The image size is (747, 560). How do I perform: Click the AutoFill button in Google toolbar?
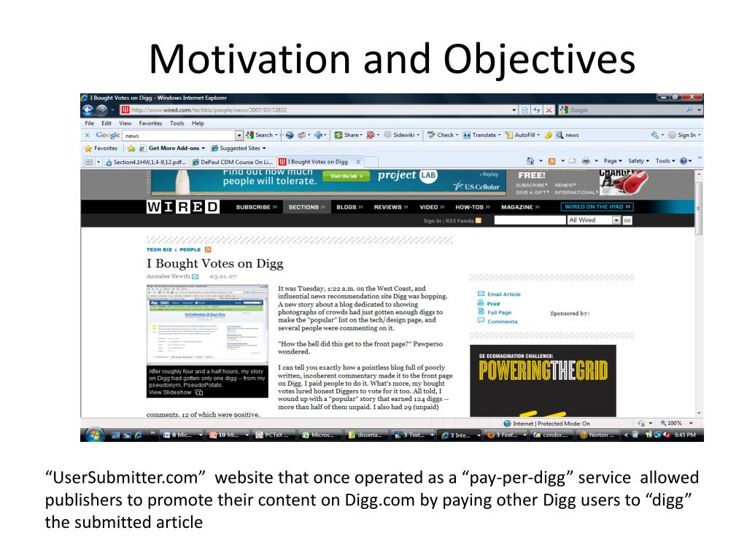[x=522, y=135]
